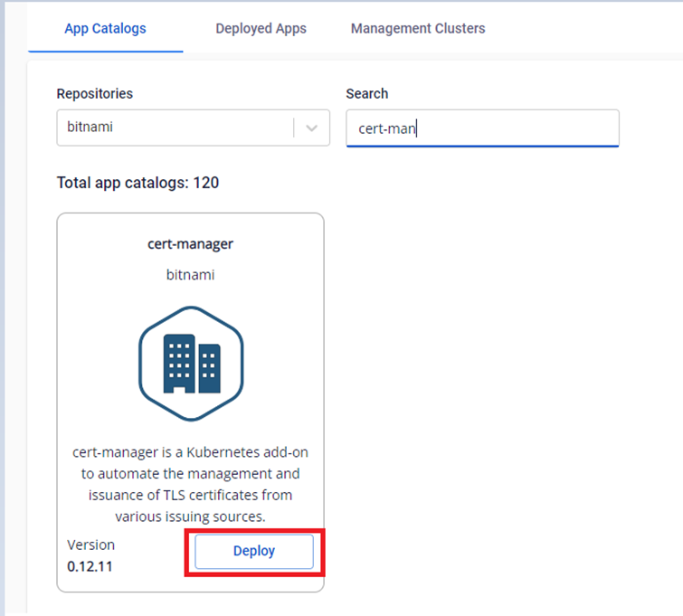Image resolution: width=683 pixels, height=616 pixels.
Task: Expand the Repositories dropdown chevron
Action: [x=312, y=128]
